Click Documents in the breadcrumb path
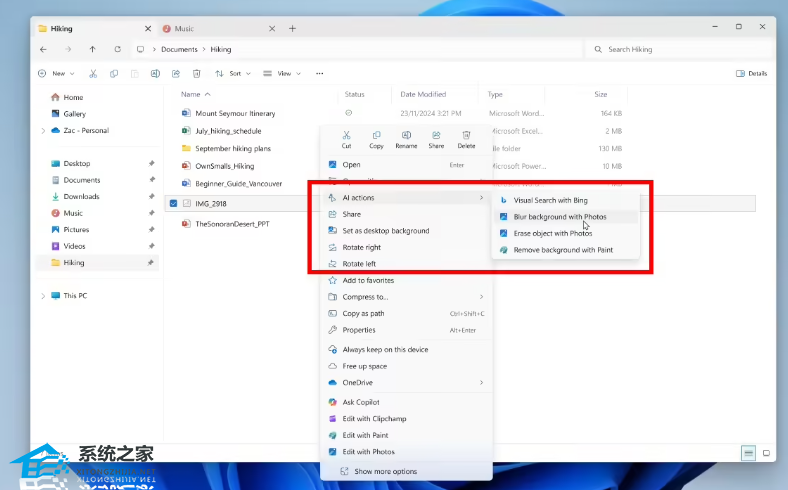This screenshot has width=788, height=490. tap(179, 49)
